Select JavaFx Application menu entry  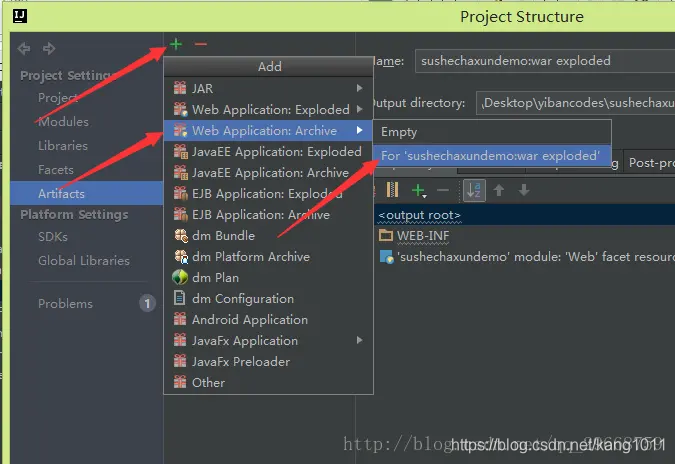(x=268, y=340)
